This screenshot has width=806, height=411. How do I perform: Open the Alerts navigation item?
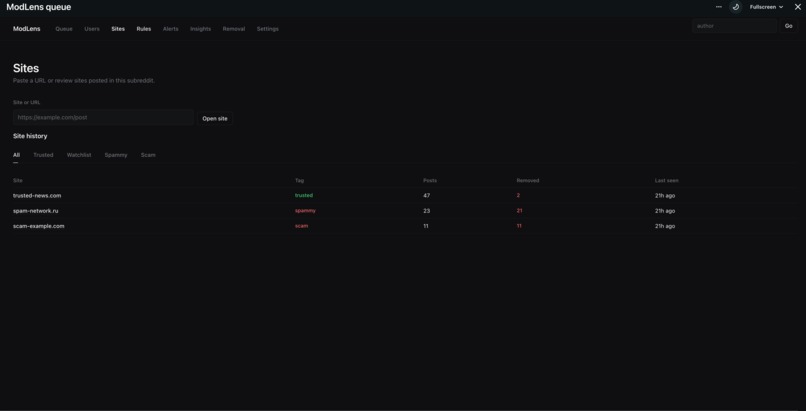(171, 29)
